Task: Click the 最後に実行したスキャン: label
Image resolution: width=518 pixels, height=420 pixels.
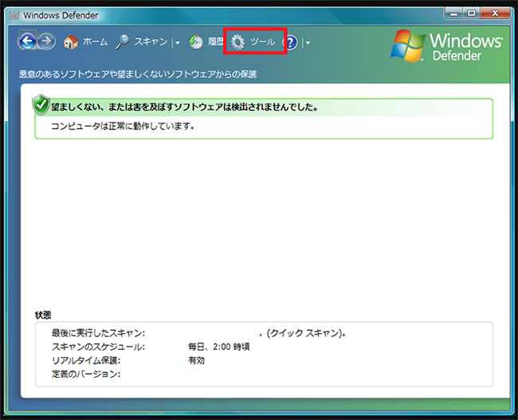Action: pyautogui.click(x=98, y=333)
